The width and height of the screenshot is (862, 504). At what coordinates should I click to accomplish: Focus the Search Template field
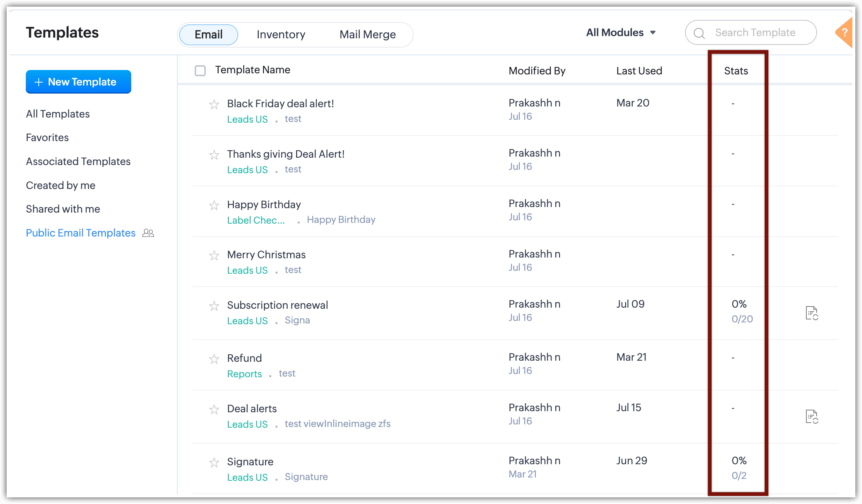[x=755, y=33]
